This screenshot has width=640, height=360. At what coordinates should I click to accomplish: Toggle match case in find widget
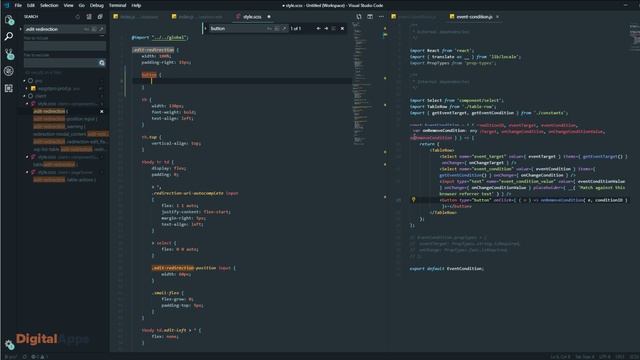pyautogui.click(x=269, y=29)
